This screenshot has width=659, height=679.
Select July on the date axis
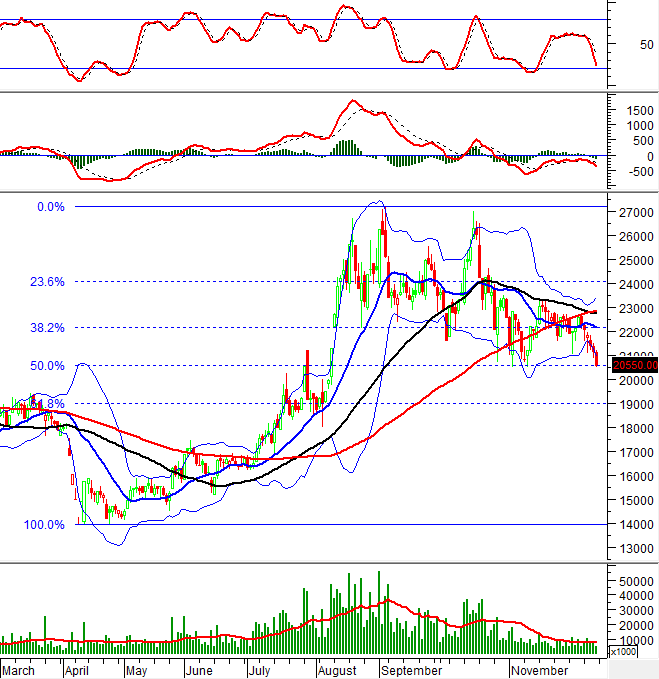click(x=260, y=670)
